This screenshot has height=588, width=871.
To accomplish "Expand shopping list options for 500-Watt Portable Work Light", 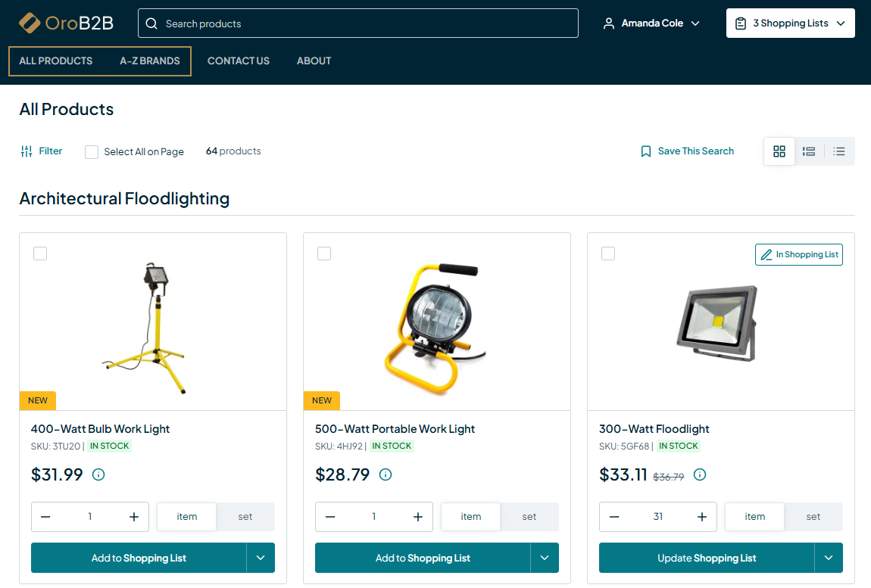I will [x=545, y=558].
